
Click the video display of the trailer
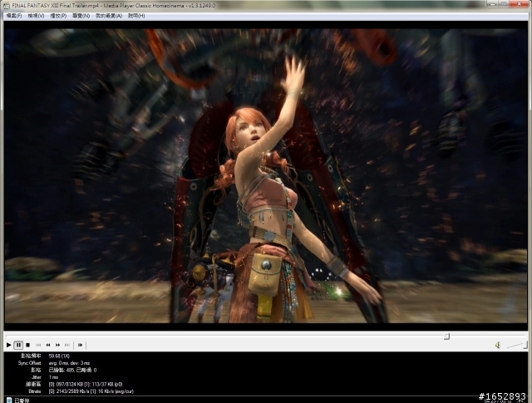coord(266,175)
